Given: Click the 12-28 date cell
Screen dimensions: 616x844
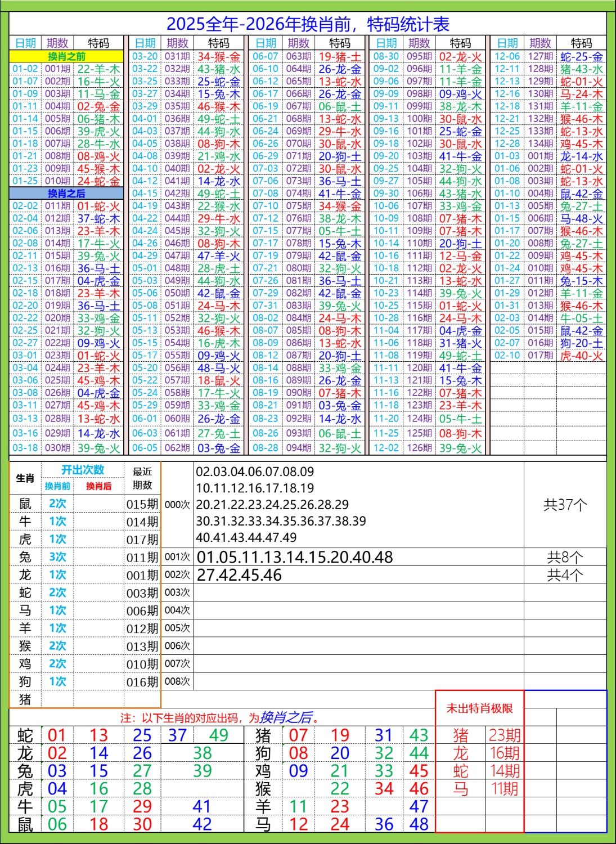Looking at the screenshot, I should [x=507, y=143].
